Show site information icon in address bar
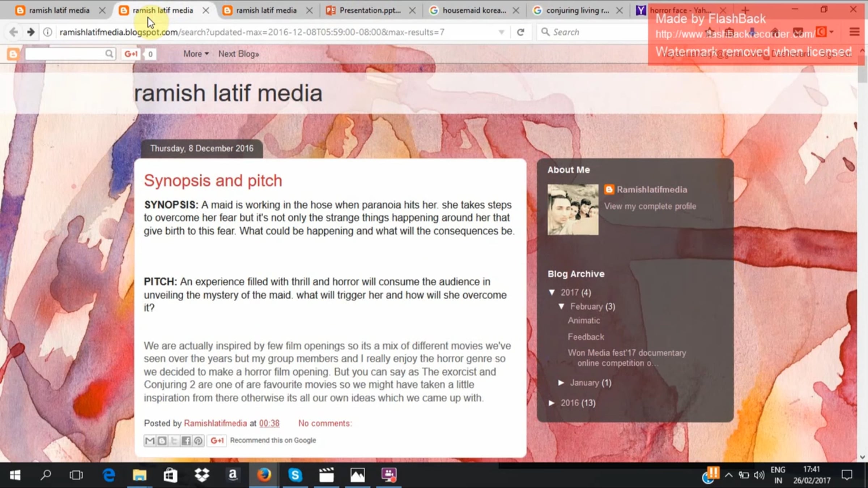868x488 pixels. click(x=47, y=32)
